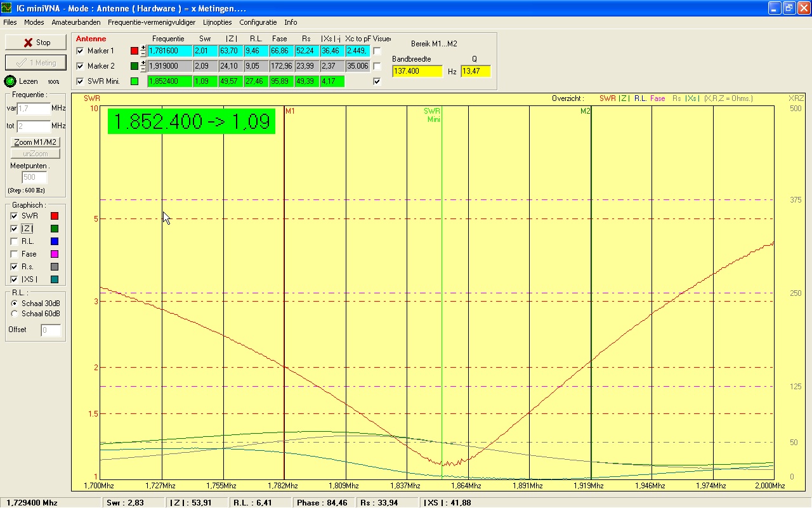Open the Frequentie-vermenigvuldiger menu
This screenshot has height=508, width=812.
pyautogui.click(x=152, y=22)
